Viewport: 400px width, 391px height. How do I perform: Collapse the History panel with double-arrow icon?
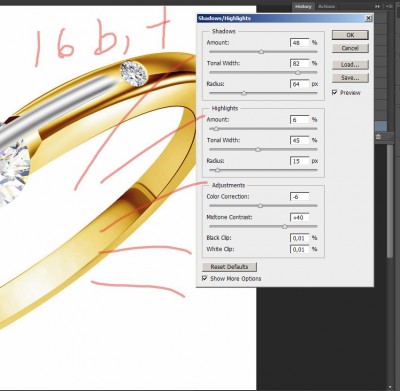click(377, 6)
